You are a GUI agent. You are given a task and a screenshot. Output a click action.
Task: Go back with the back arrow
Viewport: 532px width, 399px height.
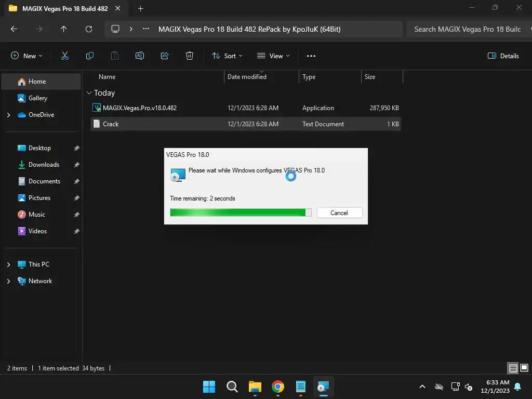[x=14, y=29]
